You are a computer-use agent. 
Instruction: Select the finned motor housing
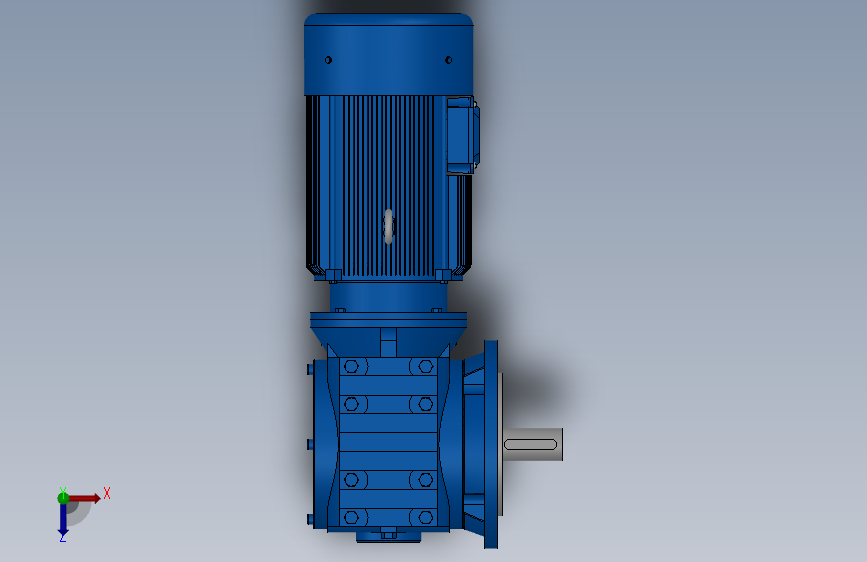pyautogui.click(x=388, y=188)
